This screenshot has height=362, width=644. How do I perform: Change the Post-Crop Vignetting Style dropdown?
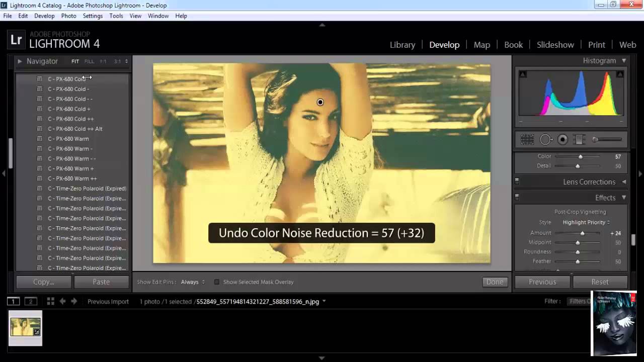[x=585, y=222]
